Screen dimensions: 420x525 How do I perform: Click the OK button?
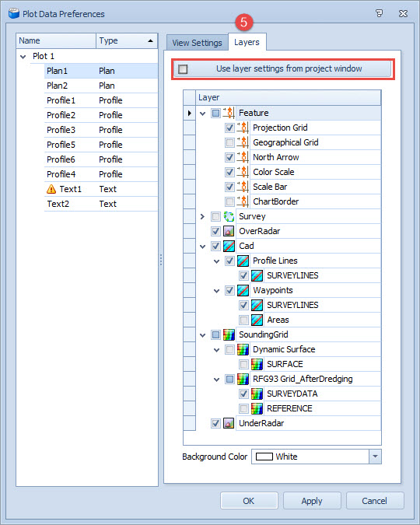coord(249,501)
